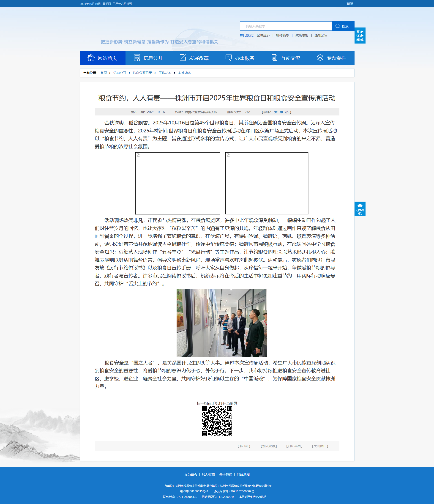The image size is (434, 504).
Task: Click the 纠错 error report link
Action: click(x=244, y=446)
